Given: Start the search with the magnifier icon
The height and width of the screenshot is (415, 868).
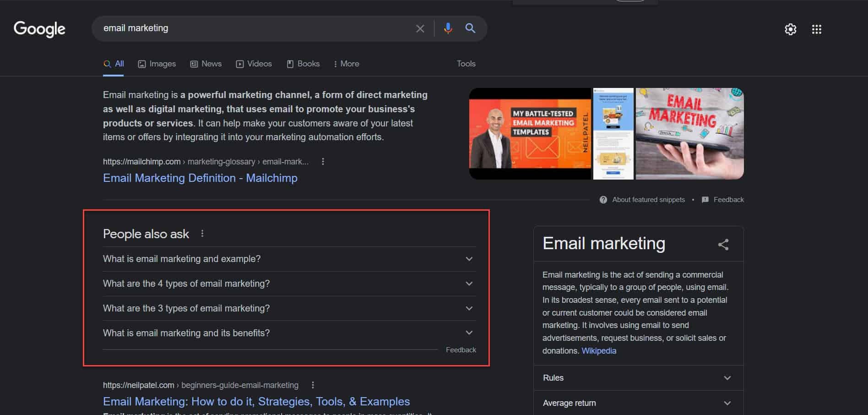Looking at the screenshot, I should tap(470, 28).
